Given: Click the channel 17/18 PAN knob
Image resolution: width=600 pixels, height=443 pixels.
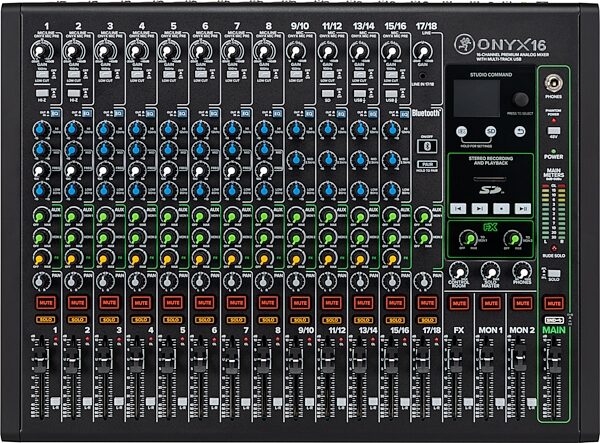Looking at the screenshot, I should 422,281.
